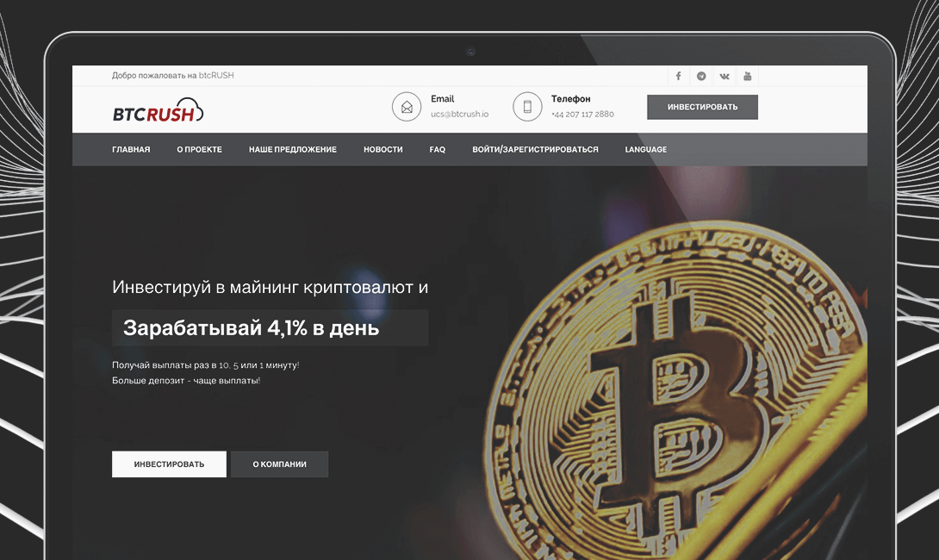Open the Telegram social icon
Viewport: 939px width, 560px height.
701,76
